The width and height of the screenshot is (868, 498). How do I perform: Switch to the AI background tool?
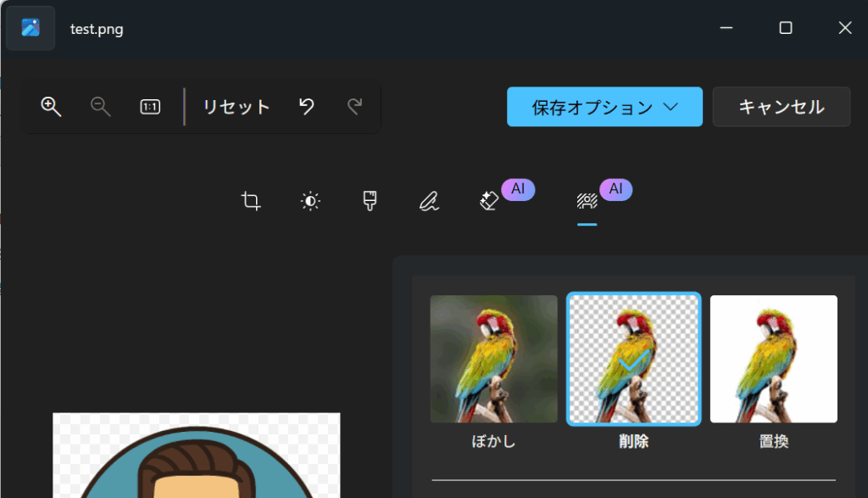click(587, 201)
